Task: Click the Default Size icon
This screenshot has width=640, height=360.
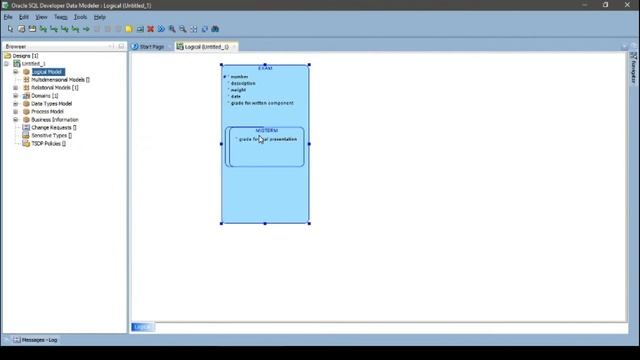Action: click(x=204, y=29)
